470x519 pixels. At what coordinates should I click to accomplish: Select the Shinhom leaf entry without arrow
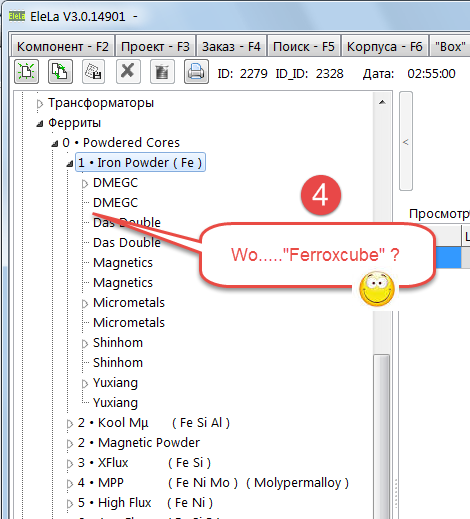[x=118, y=363]
